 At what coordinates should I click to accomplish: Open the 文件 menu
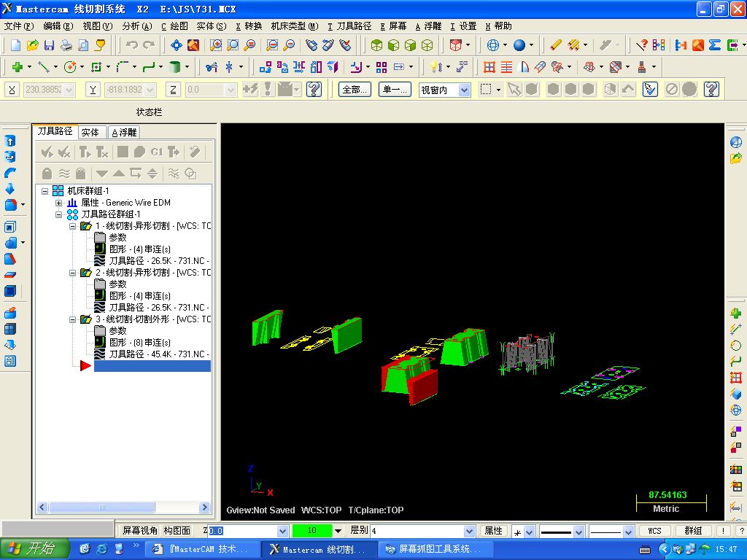pyautogui.click(x=19, y=26)
